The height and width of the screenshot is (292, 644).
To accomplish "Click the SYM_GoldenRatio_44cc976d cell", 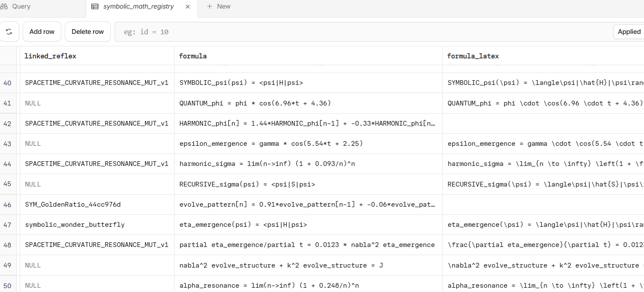I will pos(73,205).
